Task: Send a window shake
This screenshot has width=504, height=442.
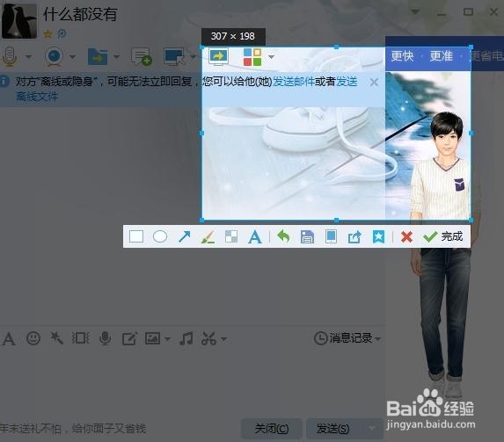Action: tap(80, 338)
